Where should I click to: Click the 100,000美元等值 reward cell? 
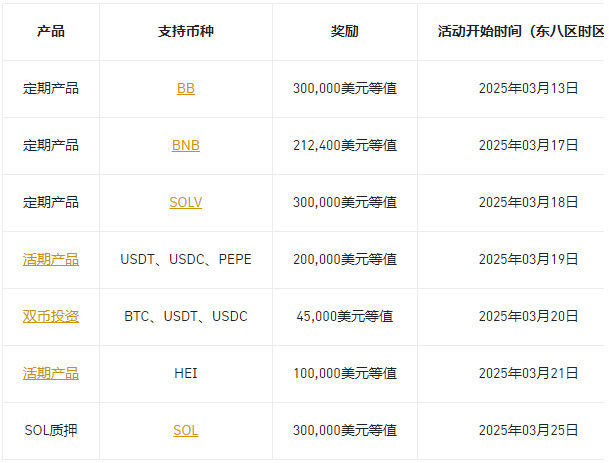(x=345, y=373)
